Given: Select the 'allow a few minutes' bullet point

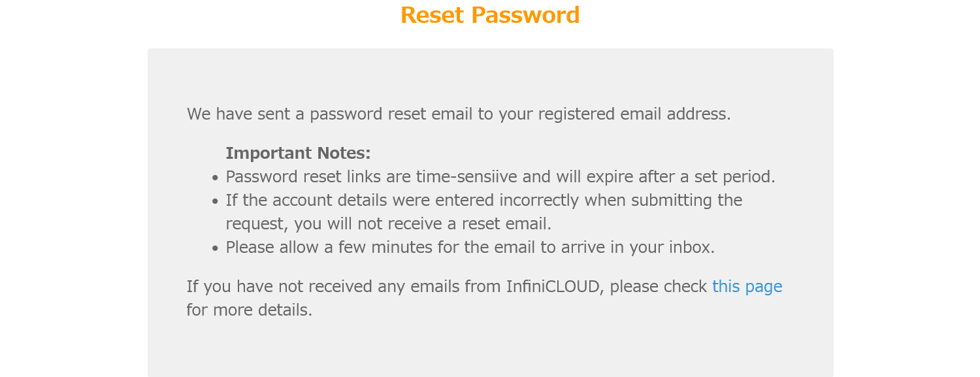Looking at the screenshot, I should pyautogui.click(x=470, y=248).
